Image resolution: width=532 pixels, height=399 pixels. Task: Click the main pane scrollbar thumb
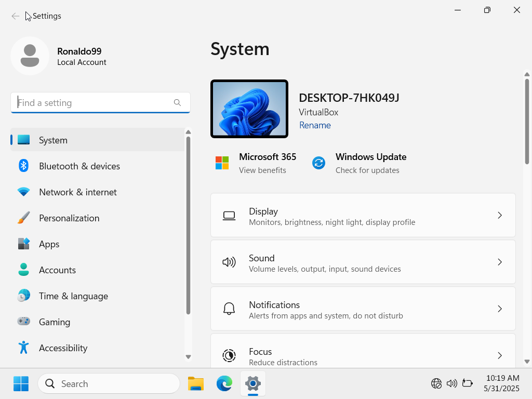pyautogui.click(x=527, y=122)
